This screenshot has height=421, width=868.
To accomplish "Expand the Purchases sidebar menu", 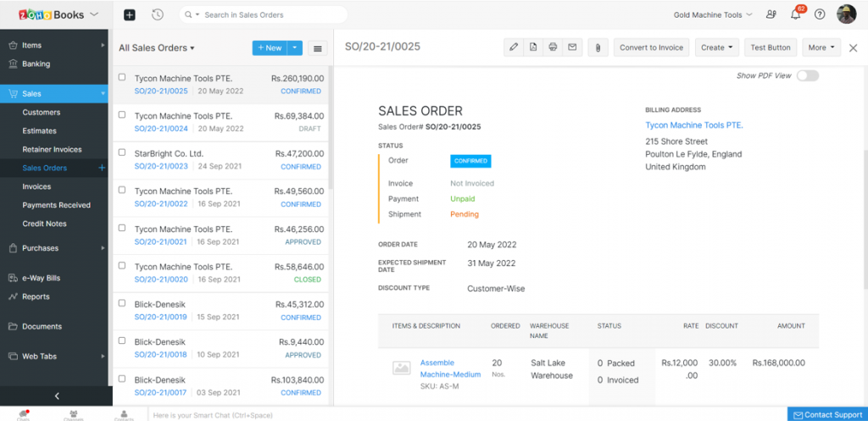I will click(x=103, y=248).
